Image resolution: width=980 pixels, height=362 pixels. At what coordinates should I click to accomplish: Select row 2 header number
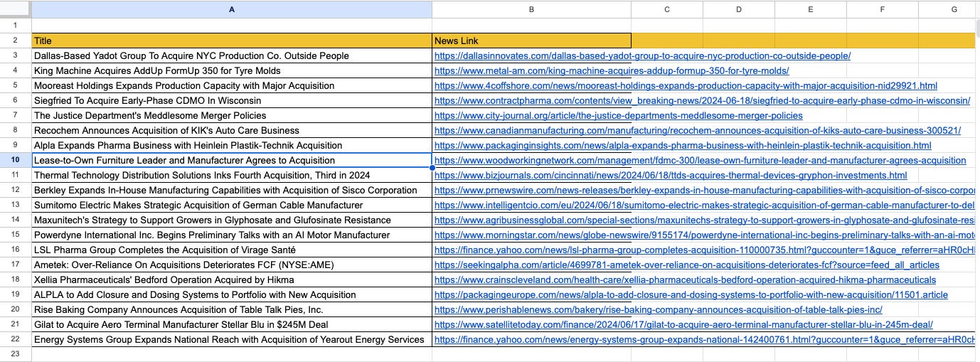click(16, 41)
